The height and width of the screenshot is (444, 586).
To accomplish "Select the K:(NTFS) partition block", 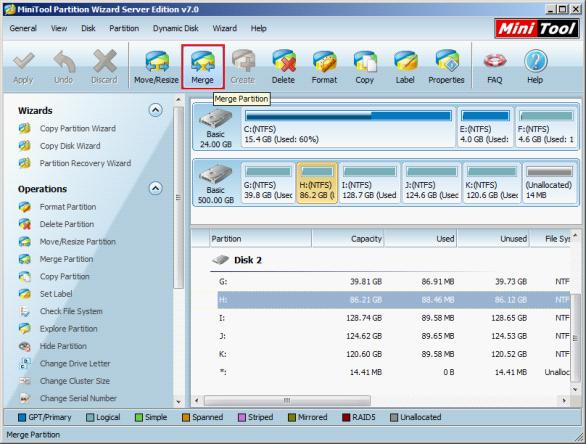I will tap(492, 183).
